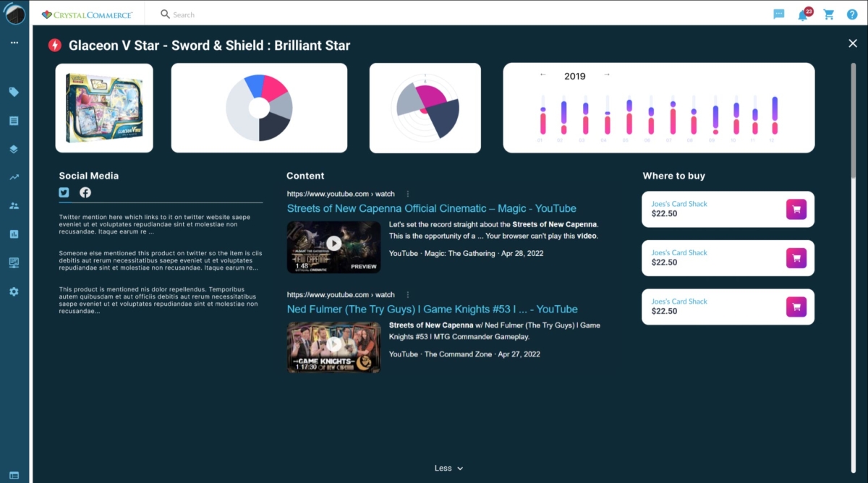Click the "YouTube · The Command Zone · Apr 27, 2022" line
Screen dimensions: 868x483
[464, 354]
